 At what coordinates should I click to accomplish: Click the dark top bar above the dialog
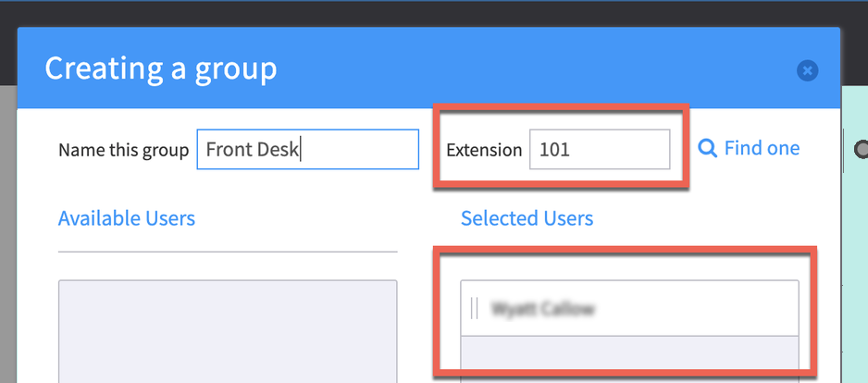click(x=434, y=13)
